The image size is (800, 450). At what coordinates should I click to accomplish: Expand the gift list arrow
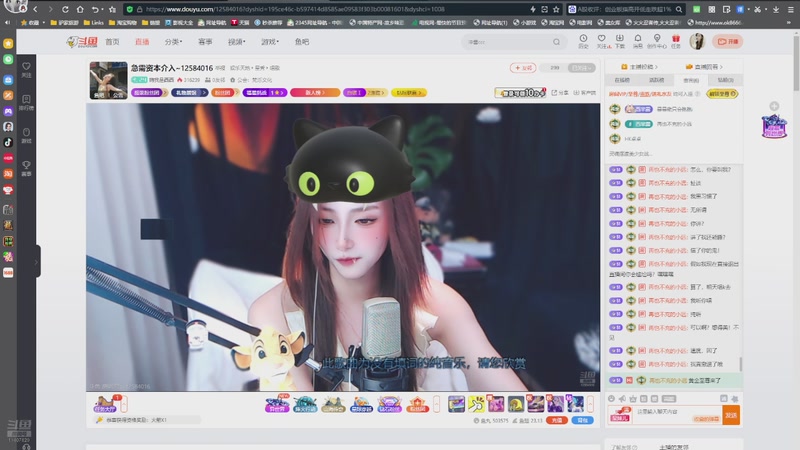[590, 404]
